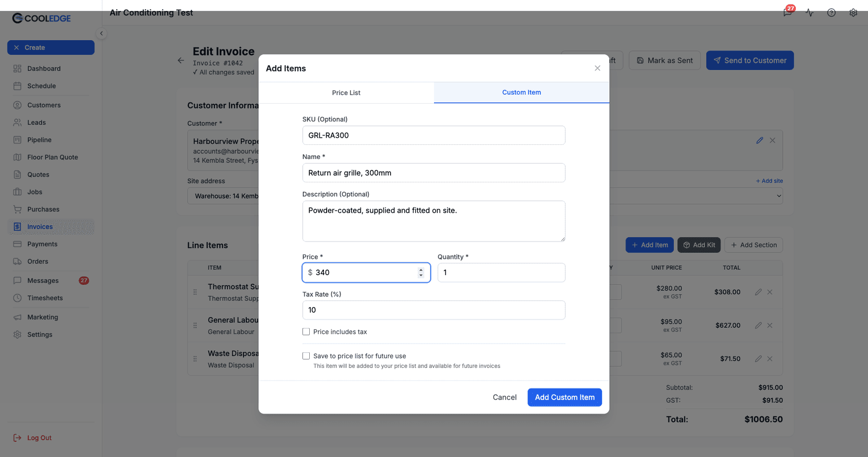The height and width of the screenshot is (457, 868).
Task: Click the Tax Rate field
Action: pos(433,310)
